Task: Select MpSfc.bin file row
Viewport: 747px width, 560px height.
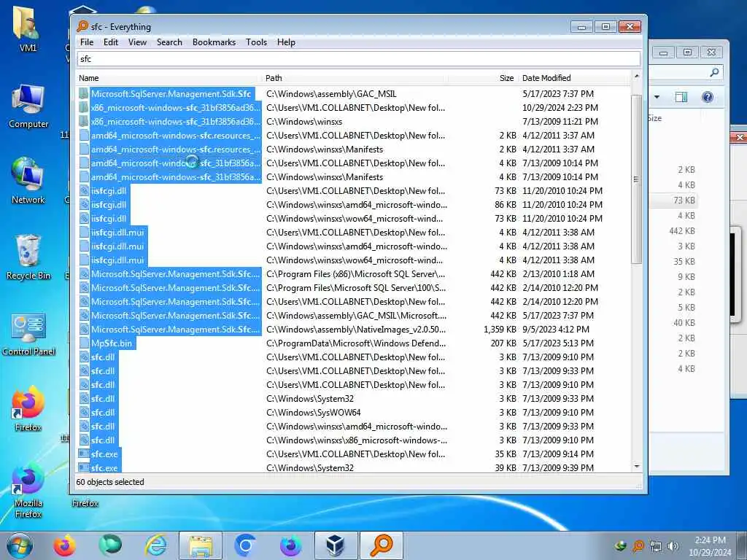Action: coord(352,343)
